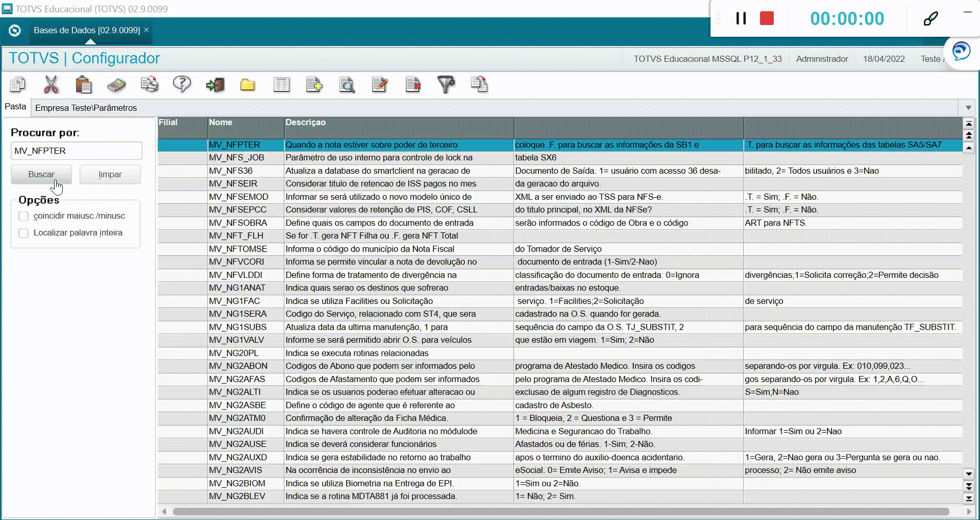Open the recorder brush annotation tool
The width and height of the screenshot is (980, 520).
930,18
